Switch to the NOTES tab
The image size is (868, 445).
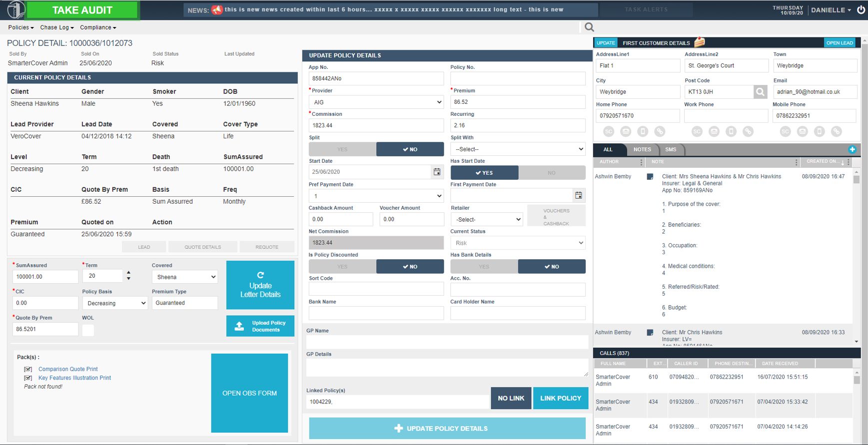coord(642,149)
